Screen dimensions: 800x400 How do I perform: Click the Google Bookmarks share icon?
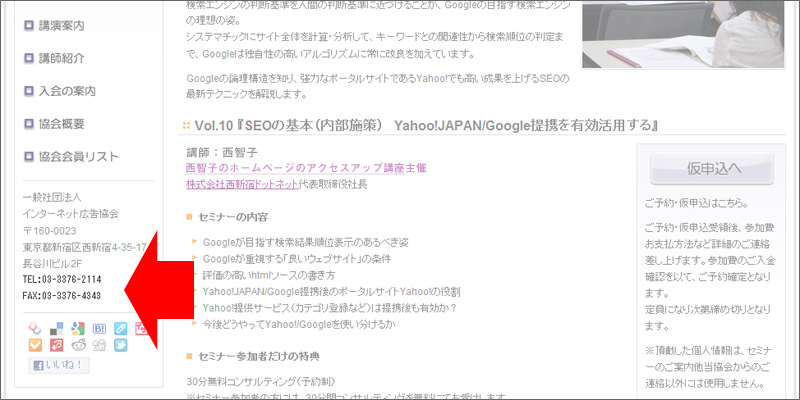coord(78,328)
